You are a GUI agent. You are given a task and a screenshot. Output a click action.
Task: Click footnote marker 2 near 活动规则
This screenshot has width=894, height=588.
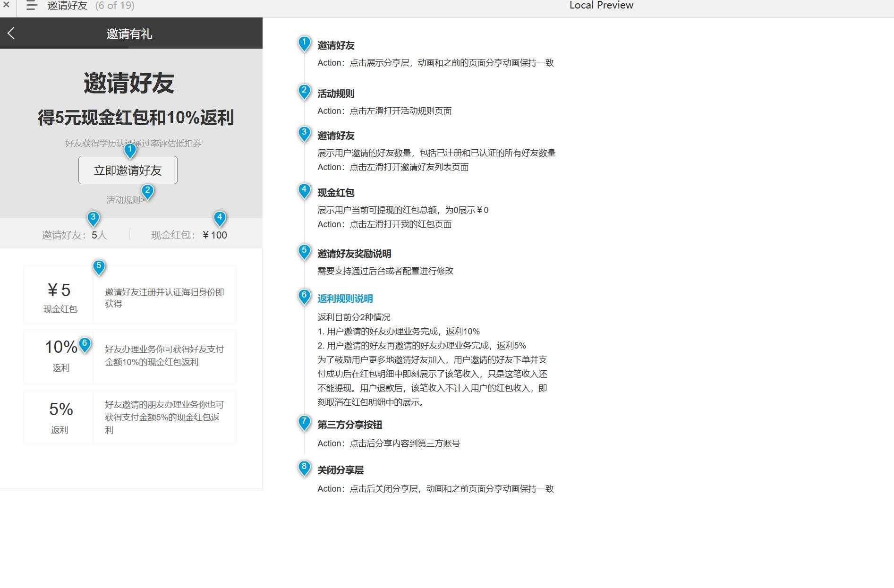(x=148, y=192)
